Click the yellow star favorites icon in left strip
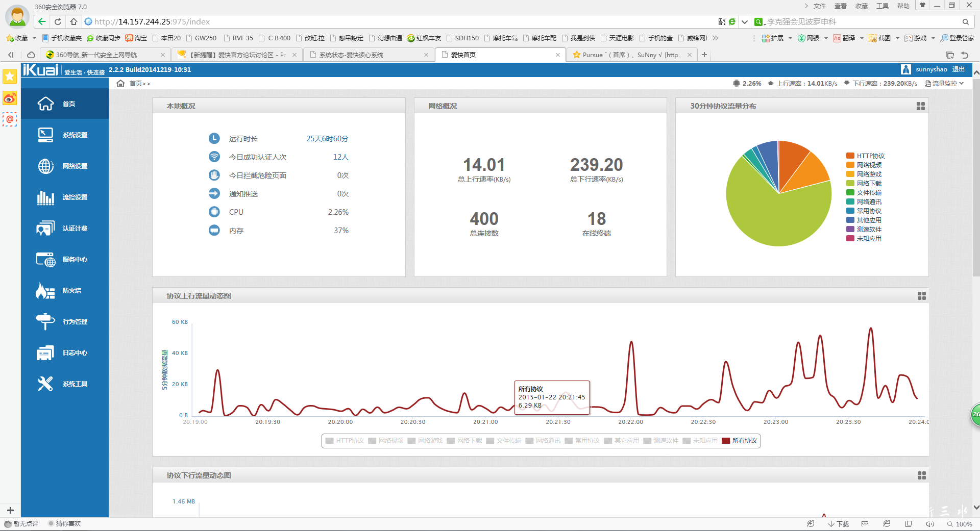Viewport: 980px width, 531px height. click(x=10, y=77)
